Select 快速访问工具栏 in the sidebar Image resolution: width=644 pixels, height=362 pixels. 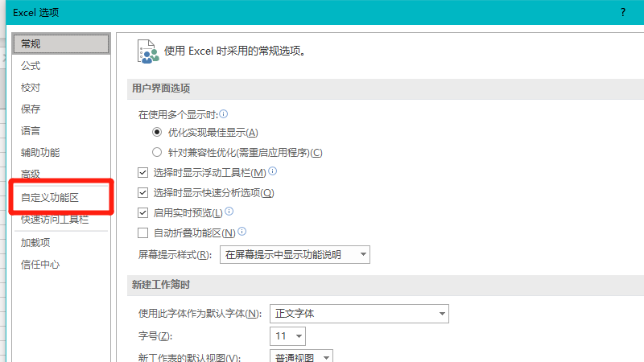[55, 220]
